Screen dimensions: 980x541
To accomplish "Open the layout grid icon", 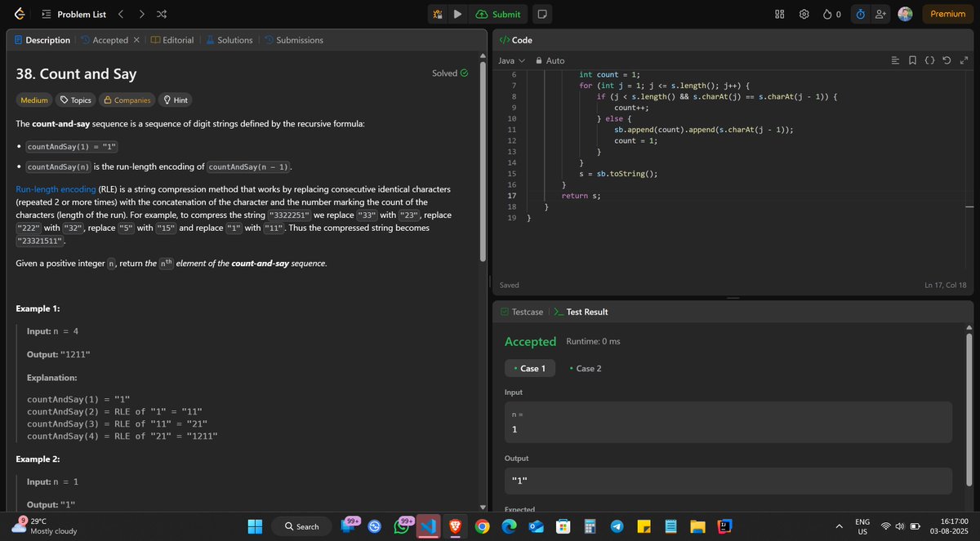I will coord(779,14).
